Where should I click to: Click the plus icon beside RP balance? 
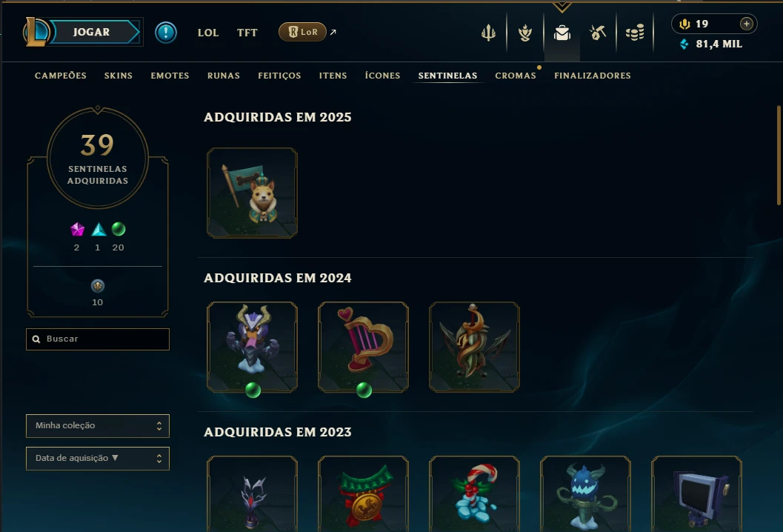pyautogui.click(x=746, y=24)
